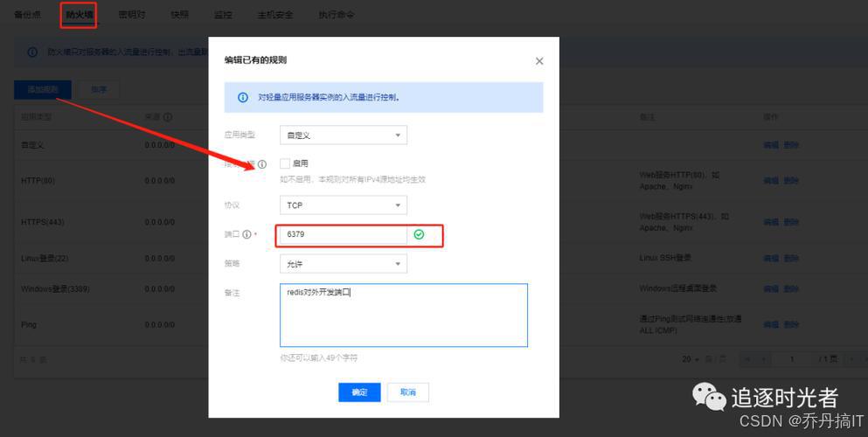Switch to the 防火墙 tab
Screen dimensions: 868x437
pos(80,15)
